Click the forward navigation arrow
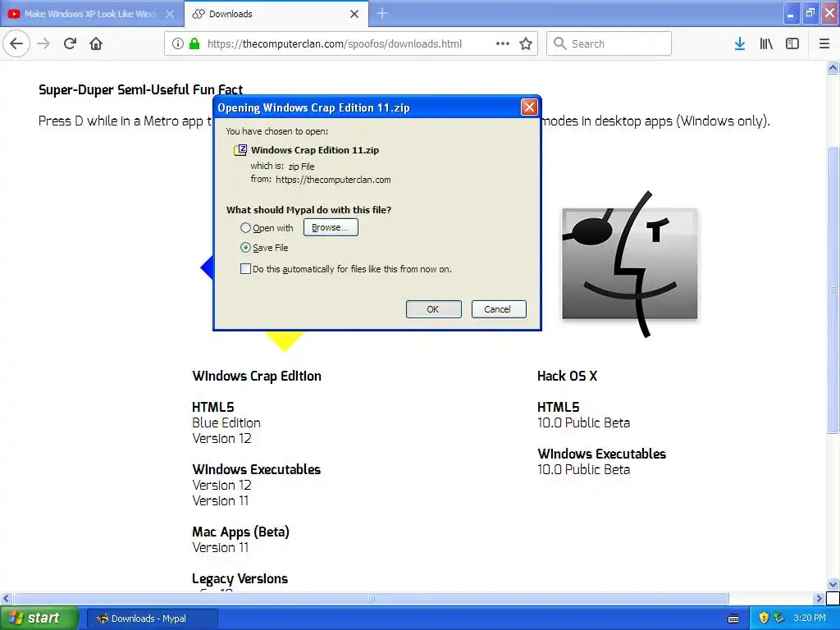 [43, 43]
